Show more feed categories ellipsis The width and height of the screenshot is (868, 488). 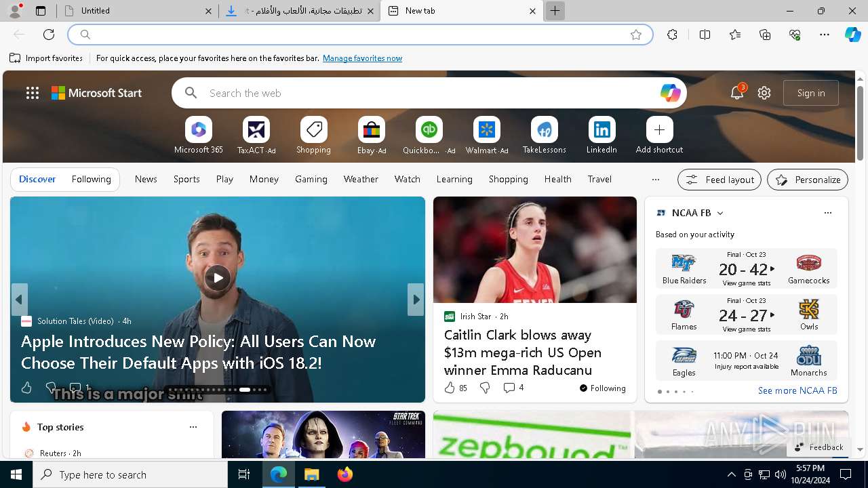click(x=655, y=180)
